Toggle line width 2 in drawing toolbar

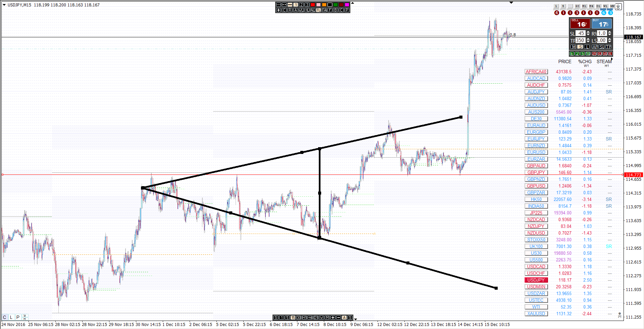(301, 5)
